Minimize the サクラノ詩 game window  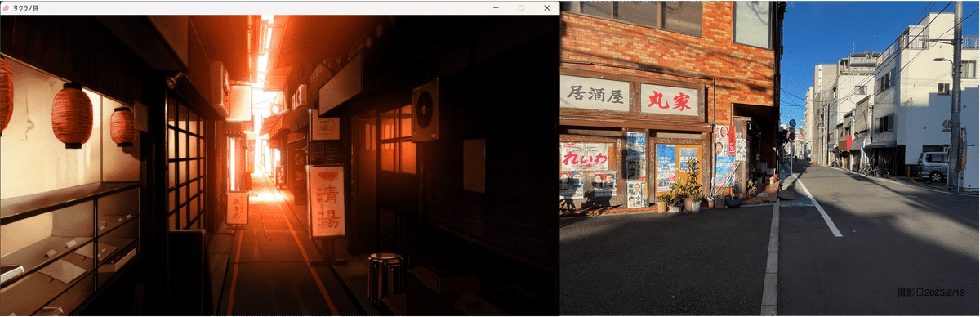[x=496, y=7]
